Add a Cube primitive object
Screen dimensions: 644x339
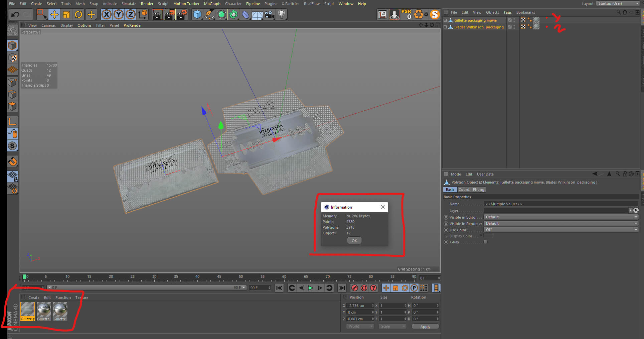click(197, 14)
